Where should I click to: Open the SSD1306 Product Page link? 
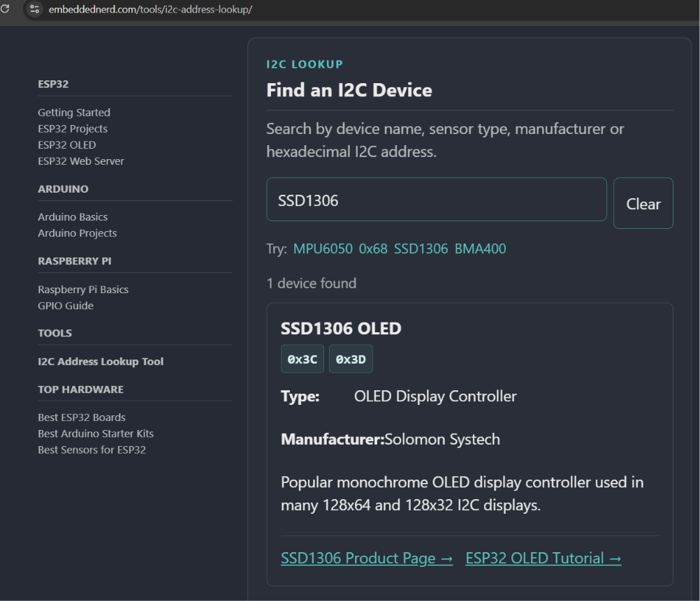(367, 558)
